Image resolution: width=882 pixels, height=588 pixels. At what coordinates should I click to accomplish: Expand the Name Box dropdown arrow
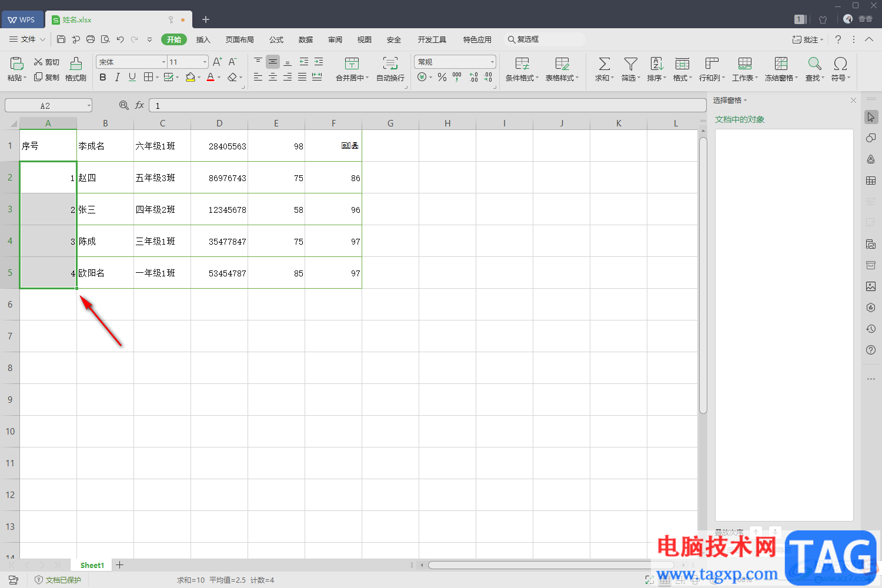click(89, 106)
